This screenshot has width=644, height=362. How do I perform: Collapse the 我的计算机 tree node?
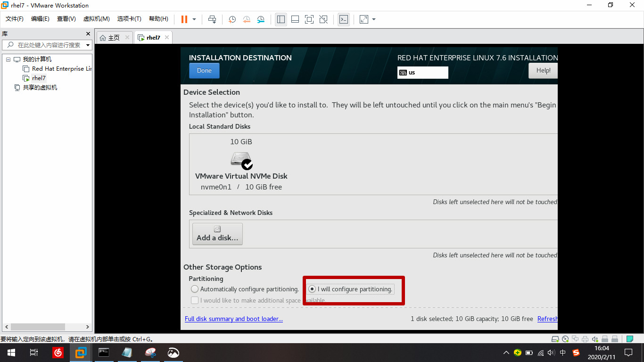(8, 59)
